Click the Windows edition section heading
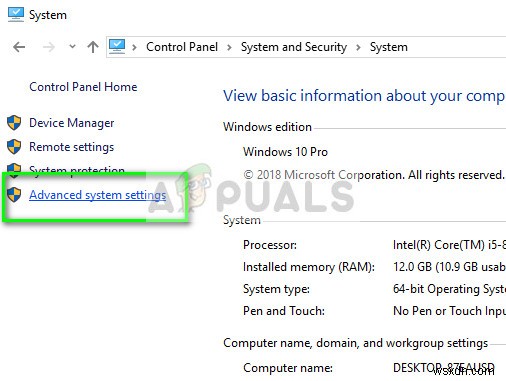 [x=267, y=127]
